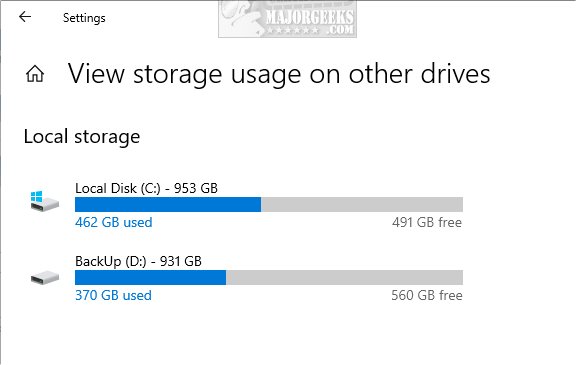Select the Windows Local Disk C drive icon
The image size is (576, 365).
click(44, 201)
